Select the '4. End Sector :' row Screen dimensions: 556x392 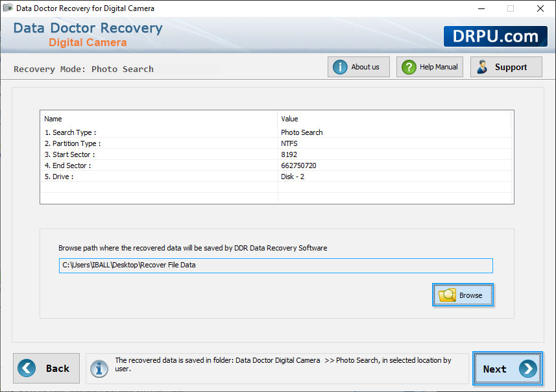[x=276, y=165]
